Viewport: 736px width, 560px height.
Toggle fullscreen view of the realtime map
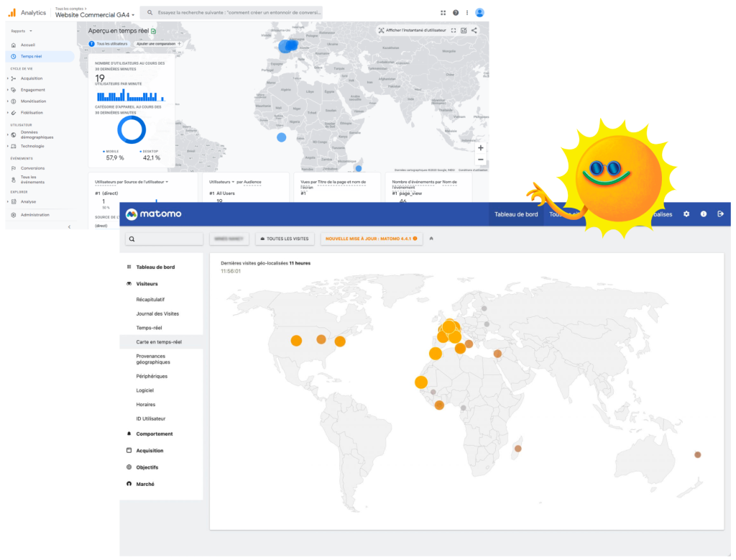[454, 30]
